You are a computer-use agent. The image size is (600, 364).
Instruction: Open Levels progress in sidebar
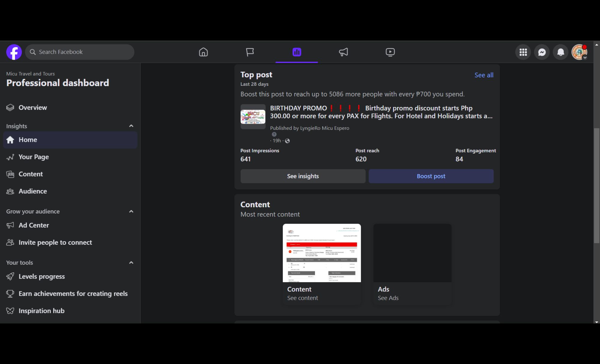tap(41, 276)
